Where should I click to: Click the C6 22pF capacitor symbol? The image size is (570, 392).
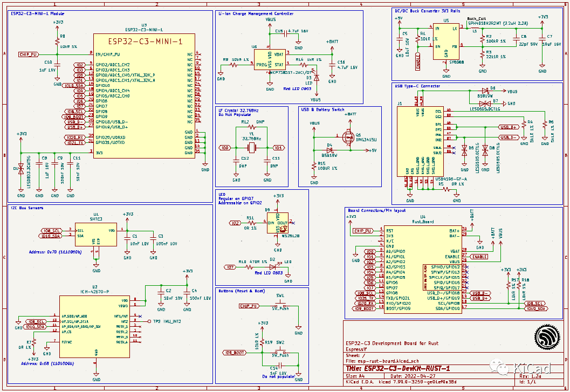(x=516, y=38)
